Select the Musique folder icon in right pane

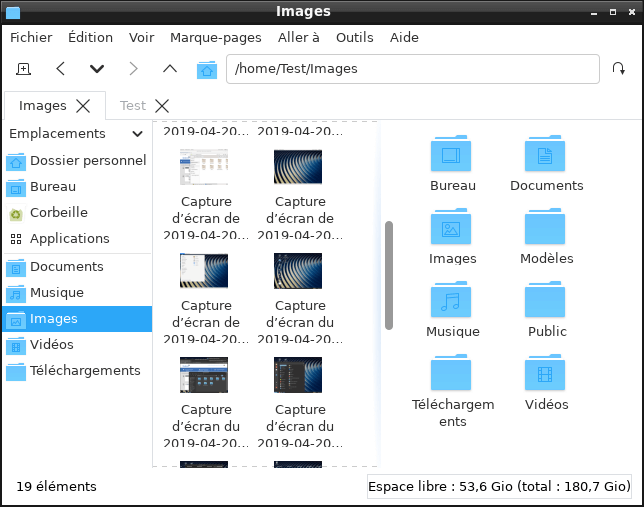click(x=451, y=299)
